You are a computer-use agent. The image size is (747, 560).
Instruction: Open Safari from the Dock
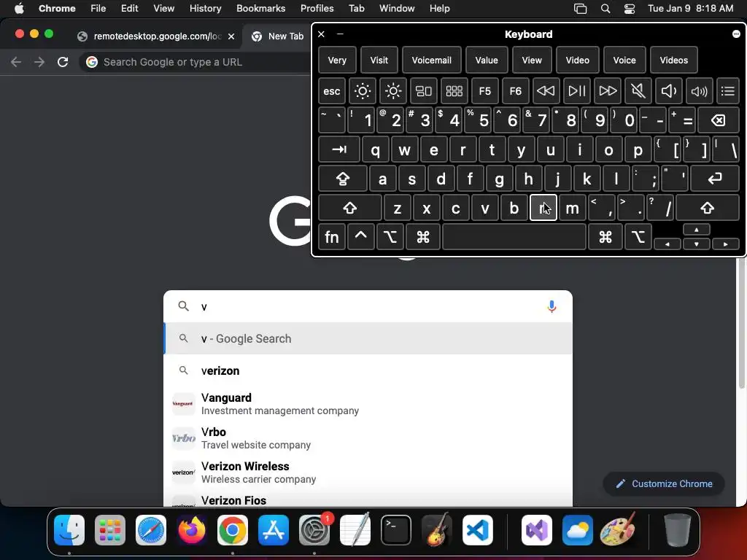coord(151,530)
